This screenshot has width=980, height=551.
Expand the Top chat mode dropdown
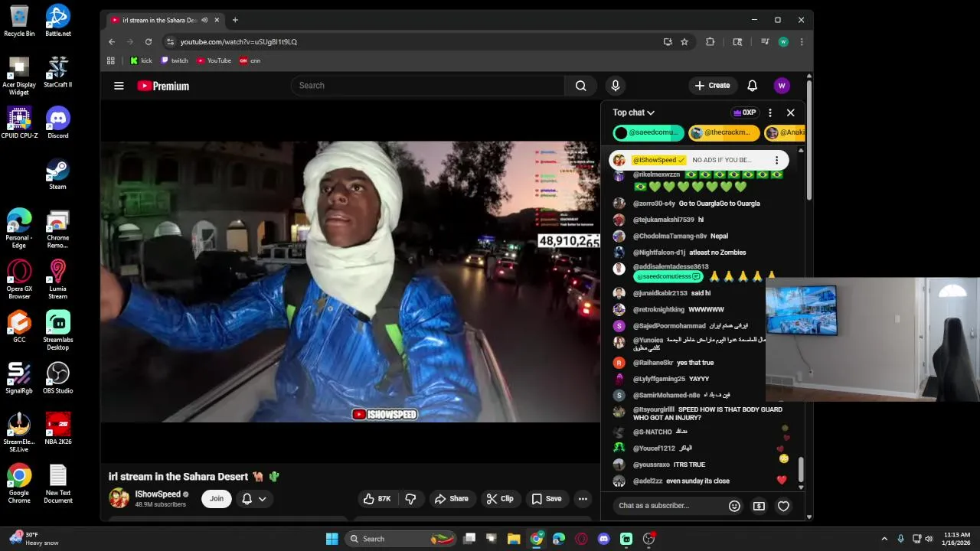tap(633, 112)
